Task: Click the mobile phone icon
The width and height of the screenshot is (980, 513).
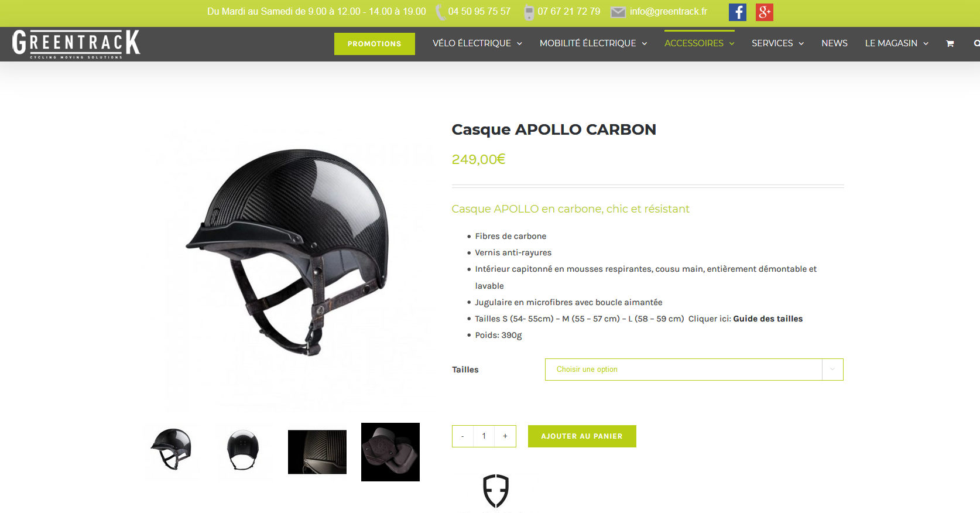Action: click(x=529, y=12)
